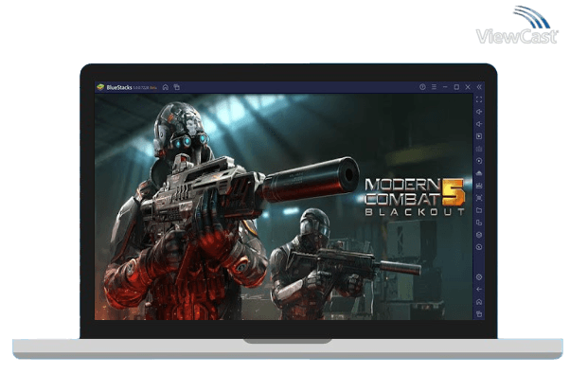Click the volume down sidebar icon
570x392 pixels.
479,124
